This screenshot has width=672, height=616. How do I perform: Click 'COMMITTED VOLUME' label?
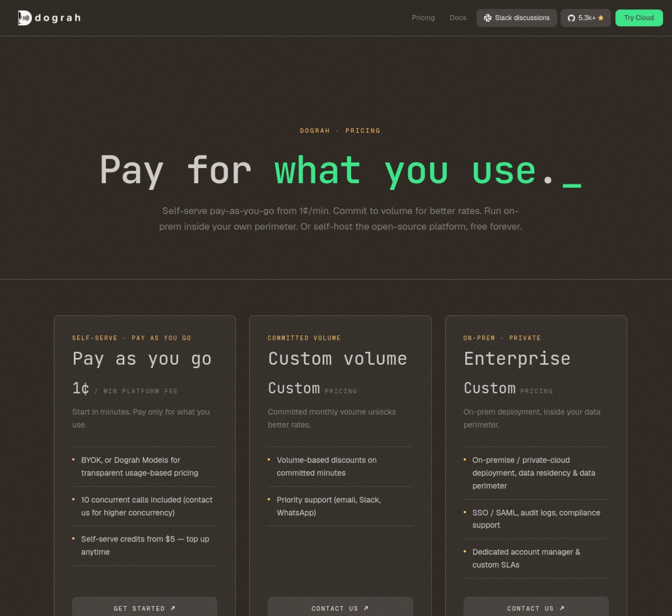tap(304, 338)
